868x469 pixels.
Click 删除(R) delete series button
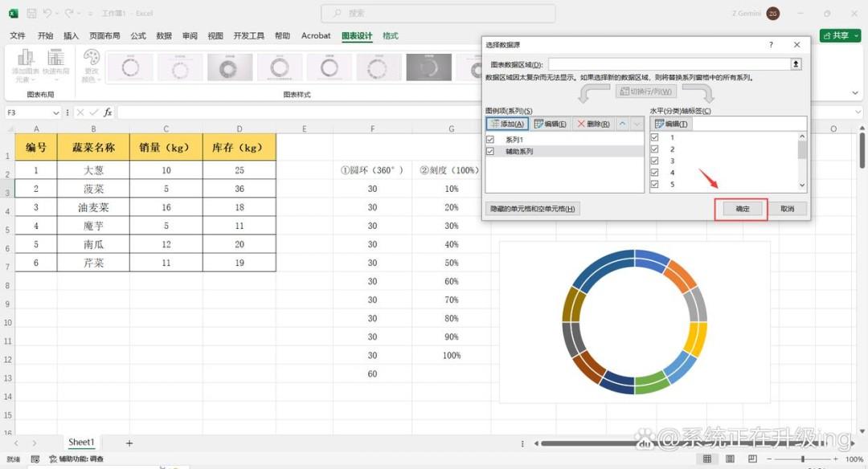point(593,124)
